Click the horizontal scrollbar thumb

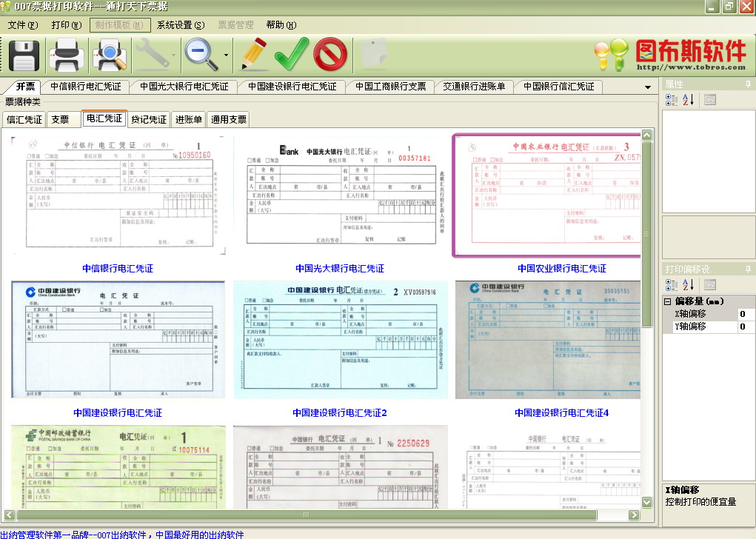[x=307, y=515]
